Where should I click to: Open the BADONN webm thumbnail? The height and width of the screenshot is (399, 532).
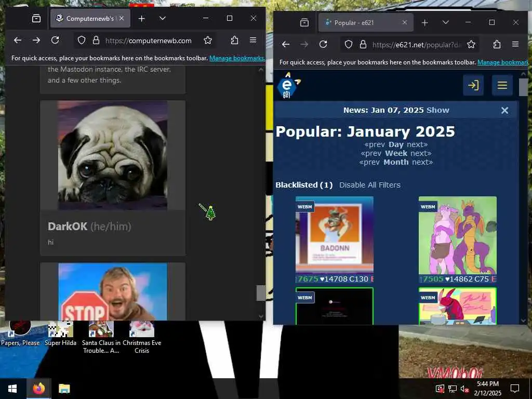(335, 235)
